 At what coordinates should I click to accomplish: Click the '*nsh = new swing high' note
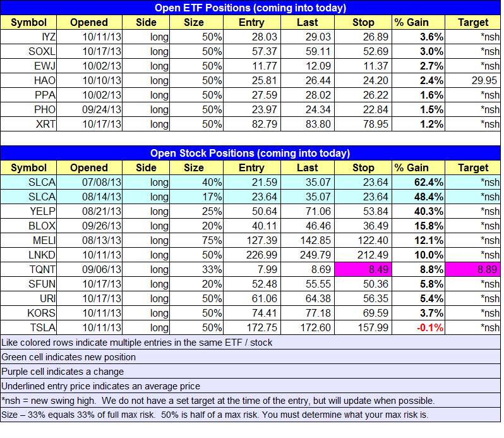(250, 400)
